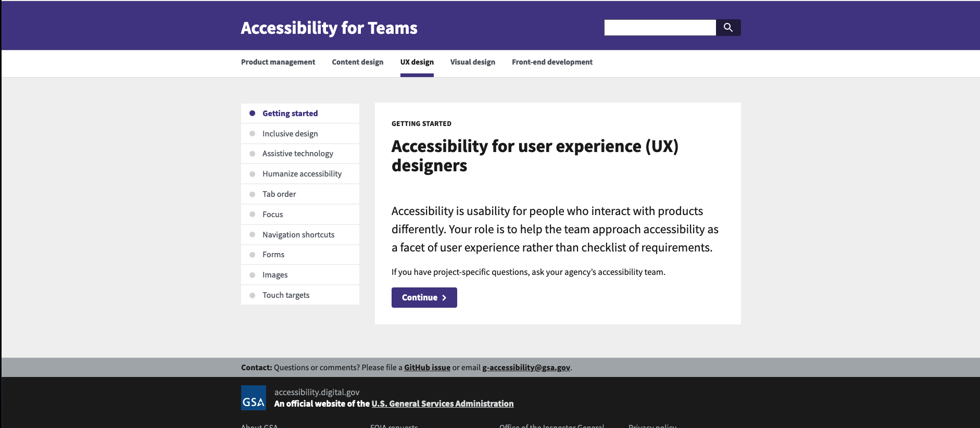Open the GitHub issue link

[427, 368]
